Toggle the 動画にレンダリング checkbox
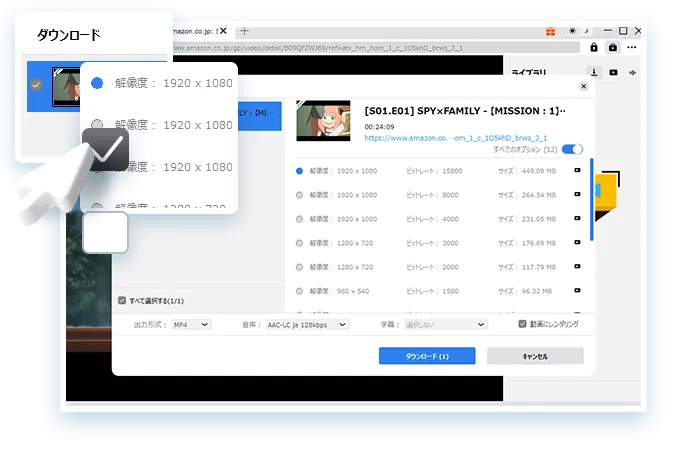684x449 pixels. [x=522, y=324]
